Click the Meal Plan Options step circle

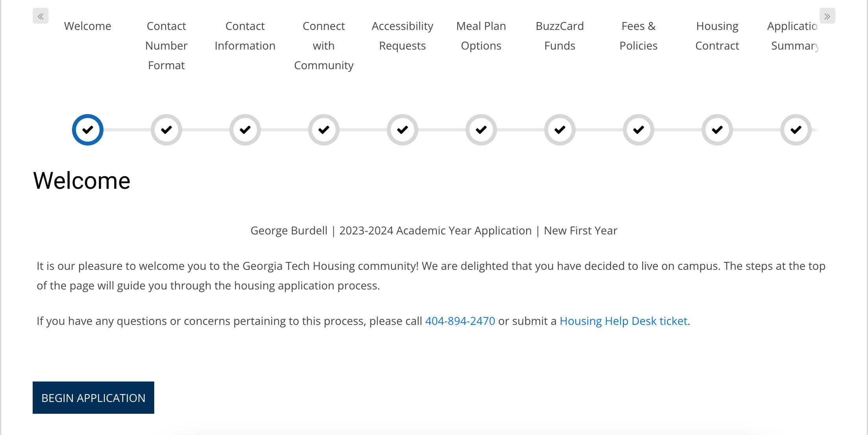tap(481, 130)
